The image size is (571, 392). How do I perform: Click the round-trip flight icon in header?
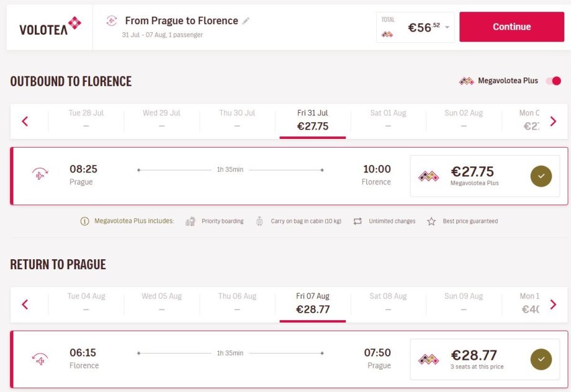pyautogui.click(x=112, y=21)
